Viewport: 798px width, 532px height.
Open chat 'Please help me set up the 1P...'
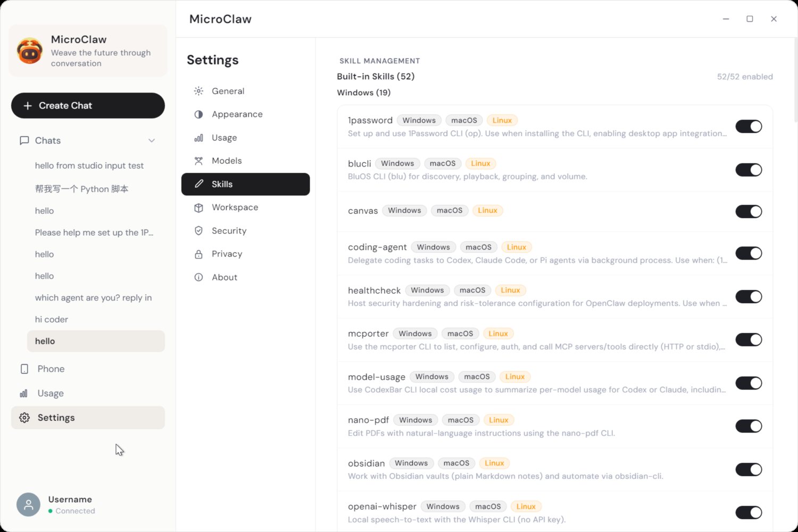tap(96, 232)
